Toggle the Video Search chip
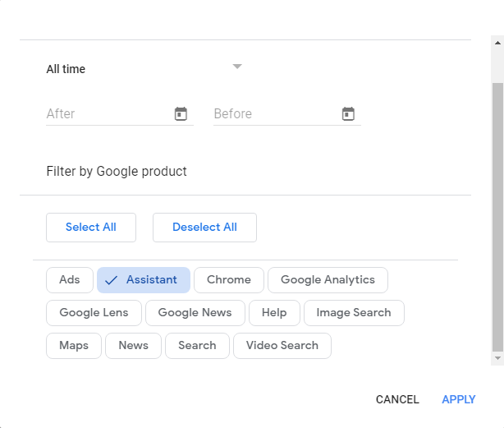Screen dimensions: 504x428 pyautogui.click(x=282, y=346)
